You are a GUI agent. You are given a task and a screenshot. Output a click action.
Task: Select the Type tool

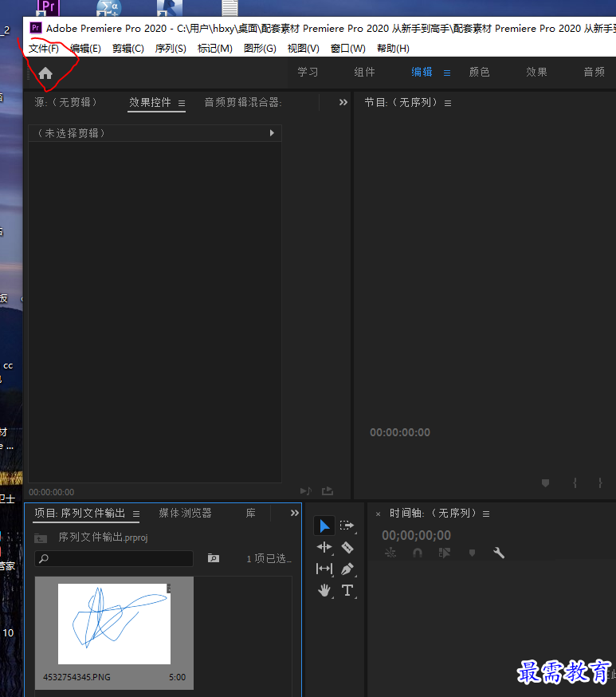[x=347, y=590]
